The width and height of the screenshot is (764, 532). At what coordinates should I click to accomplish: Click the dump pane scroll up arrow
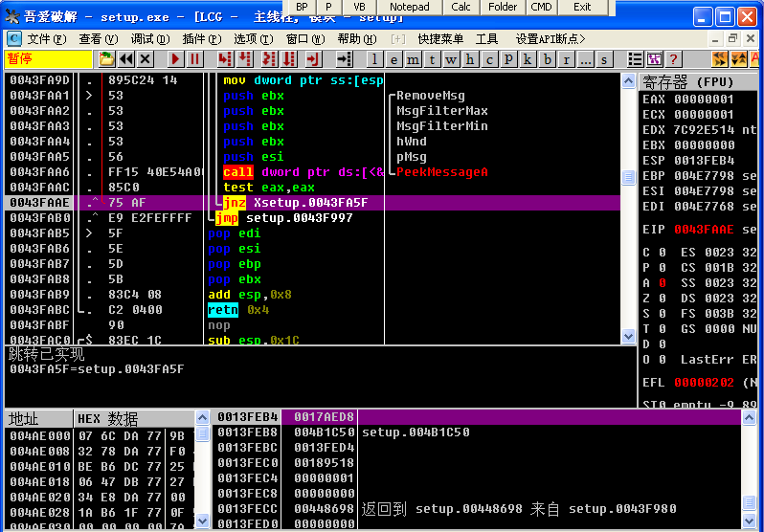pos(202,418)
